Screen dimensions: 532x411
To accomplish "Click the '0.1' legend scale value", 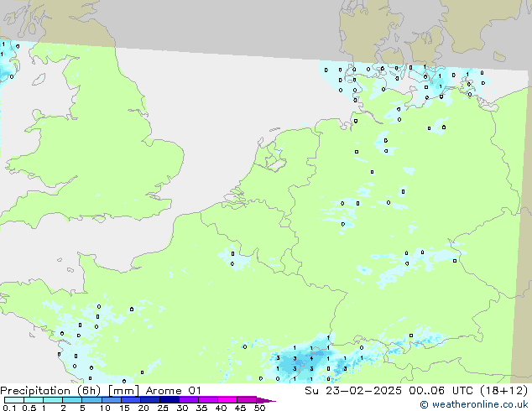I will [x=9, y=408].
